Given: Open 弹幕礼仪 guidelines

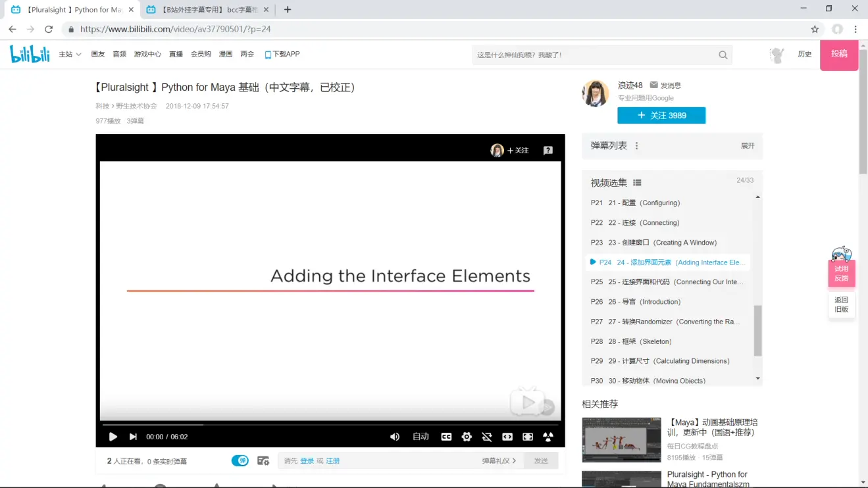Looking at the screenshot, I should [x=499, y=461].
